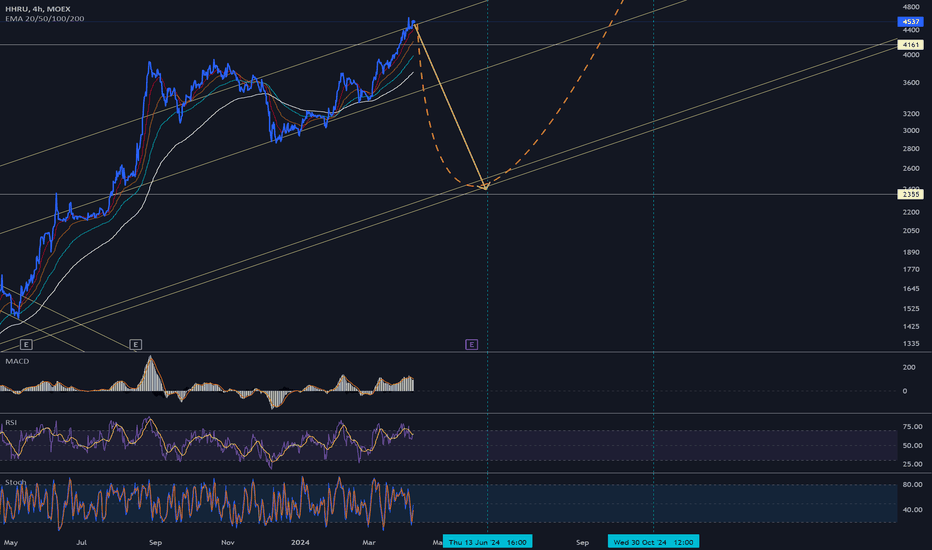932x550 pixels.
Task: Click the 2355 horizontal line price tag
Action: click(910, 194)
